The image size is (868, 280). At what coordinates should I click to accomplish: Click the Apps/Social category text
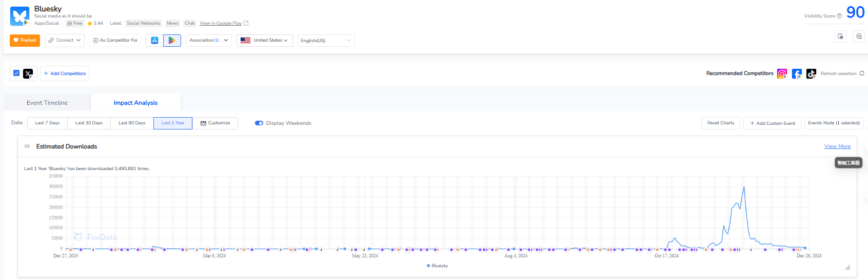tap(47, 23)
